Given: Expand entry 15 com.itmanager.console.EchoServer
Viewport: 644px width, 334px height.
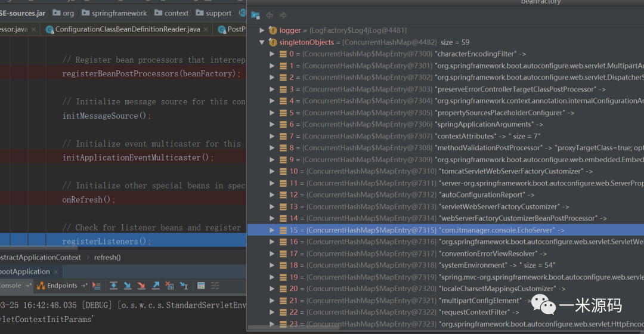Looking at the screenshot, I should click(273, 230).
